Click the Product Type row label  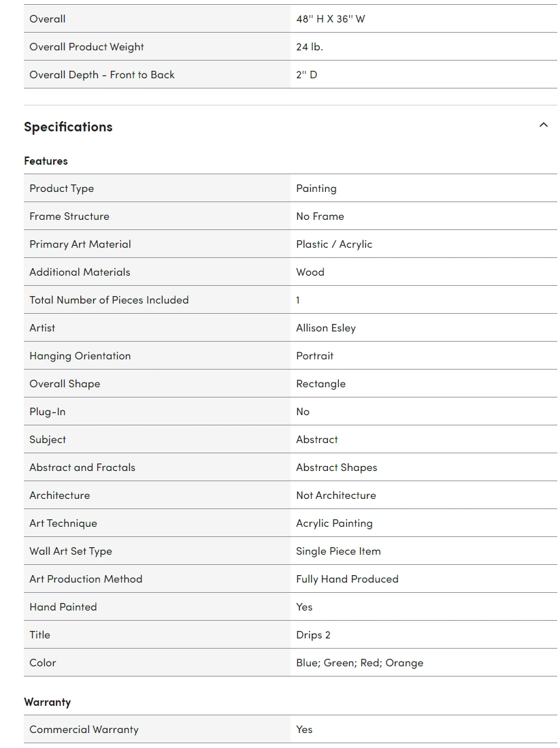click(x=61, y=189)
